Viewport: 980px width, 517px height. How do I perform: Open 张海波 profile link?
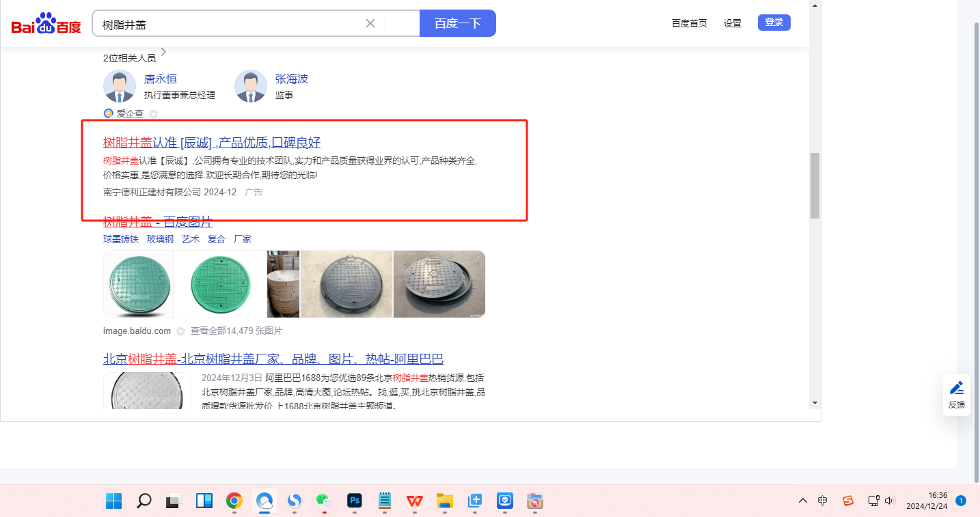(292, 79)
